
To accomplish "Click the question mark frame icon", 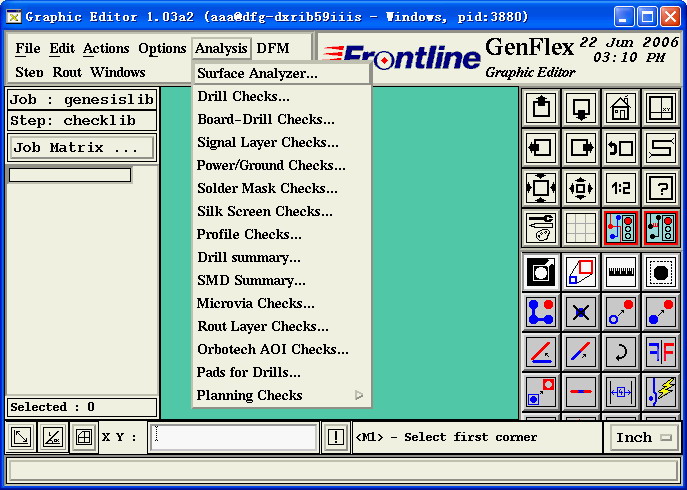I will click(660, 188).
